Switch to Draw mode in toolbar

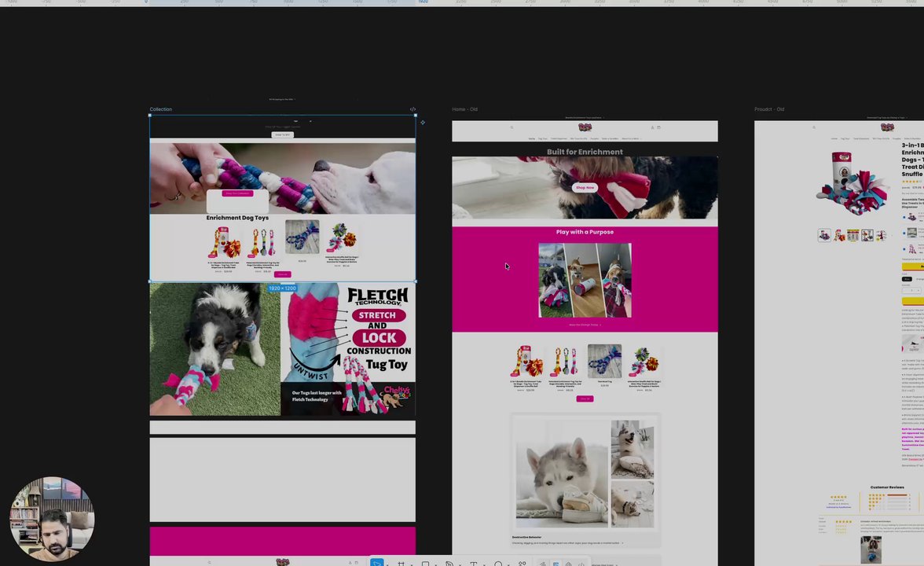point(543,564)
